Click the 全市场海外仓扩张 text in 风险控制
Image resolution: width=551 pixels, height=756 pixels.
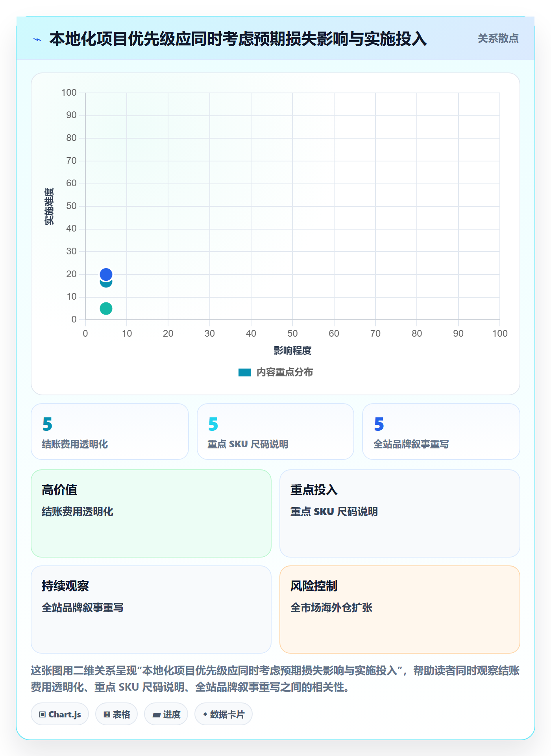pyautogui.click(x=331, y=608)
